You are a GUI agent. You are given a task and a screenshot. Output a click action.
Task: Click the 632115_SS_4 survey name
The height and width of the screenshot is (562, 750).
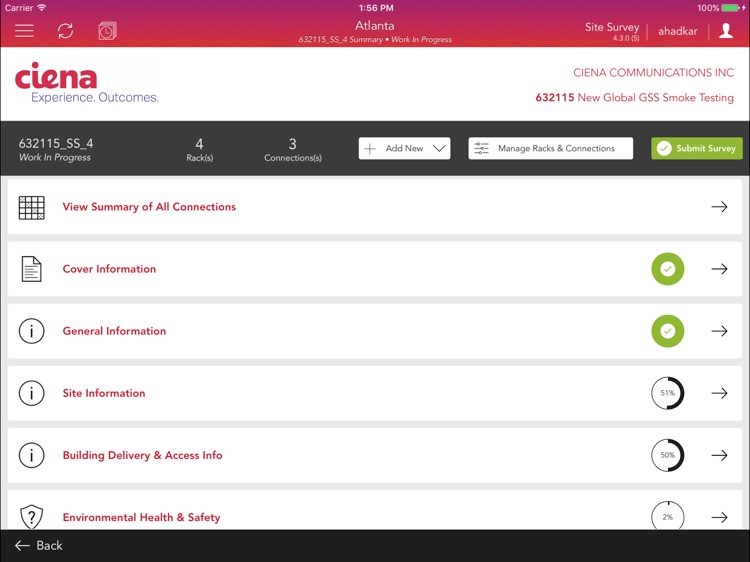(56, 143)
